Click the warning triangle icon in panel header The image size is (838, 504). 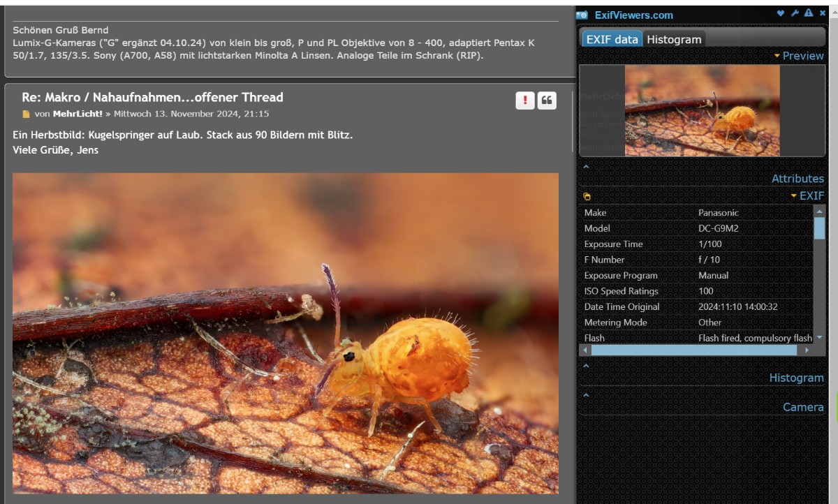coord(809,13)
